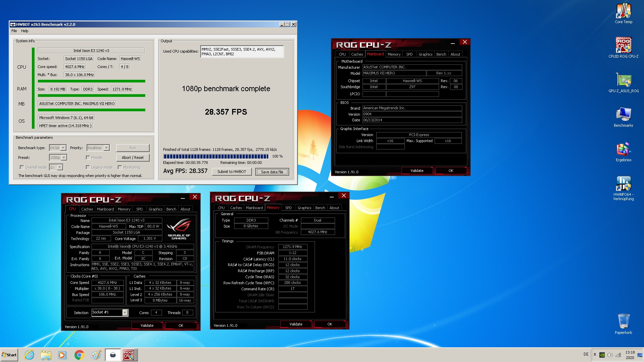
Task: Switch to Caches tab in CPU window
Action: [x=87, y=209]
